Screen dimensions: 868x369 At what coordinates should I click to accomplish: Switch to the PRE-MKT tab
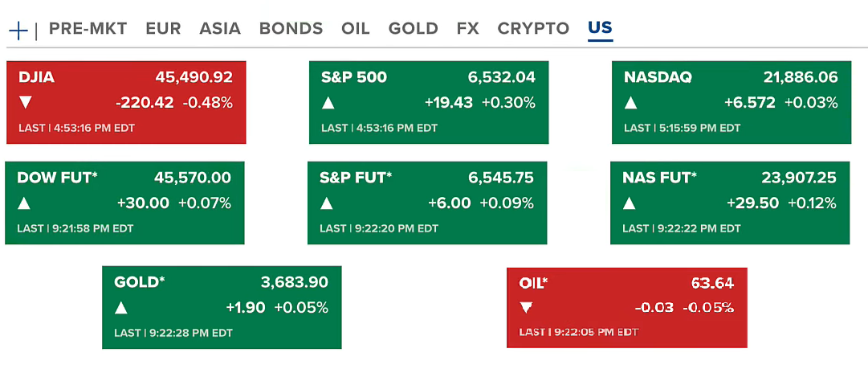(x=88, y=28)
